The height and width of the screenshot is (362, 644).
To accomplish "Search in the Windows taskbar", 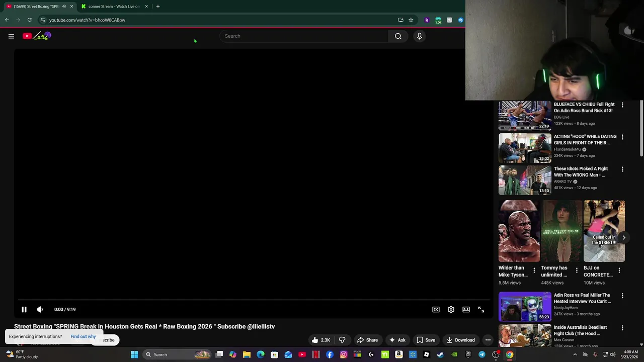I will point(178,354).
